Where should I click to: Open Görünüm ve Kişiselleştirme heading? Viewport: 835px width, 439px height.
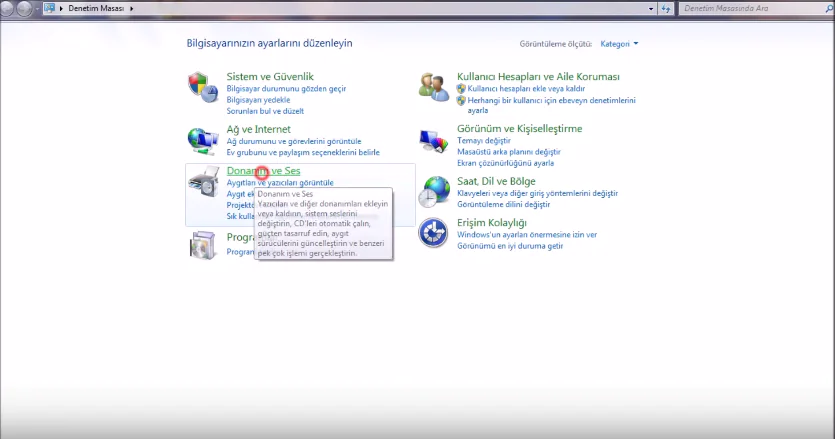click(x=520, y=129)
